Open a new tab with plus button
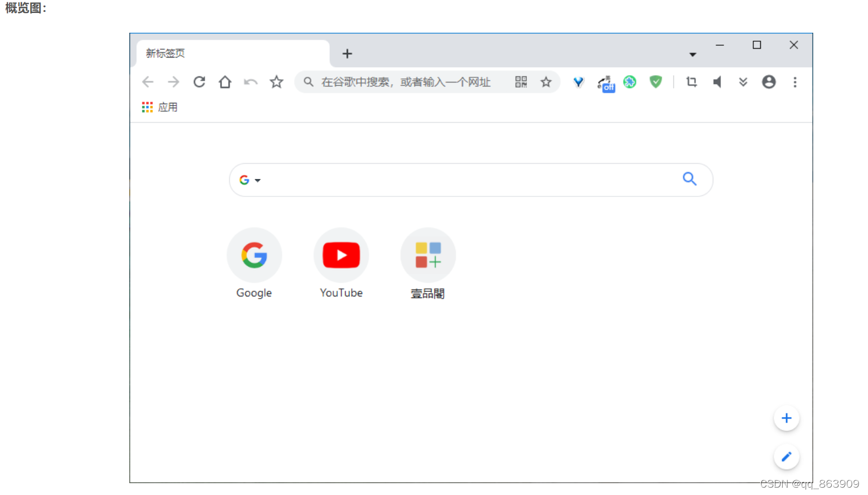Image resolution: width=868 pixels, height=495 pixels. pyautogui.click(x=347, y=54)
